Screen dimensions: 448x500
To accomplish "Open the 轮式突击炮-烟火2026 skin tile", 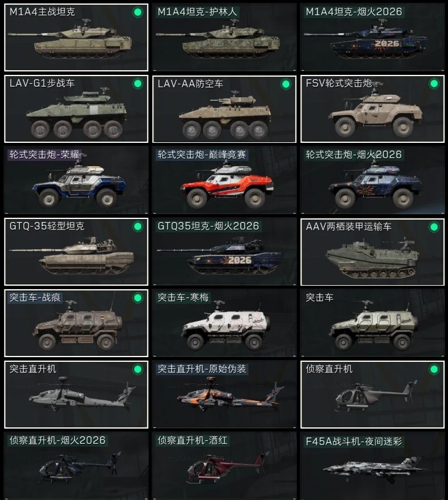I will click(372, 180).
